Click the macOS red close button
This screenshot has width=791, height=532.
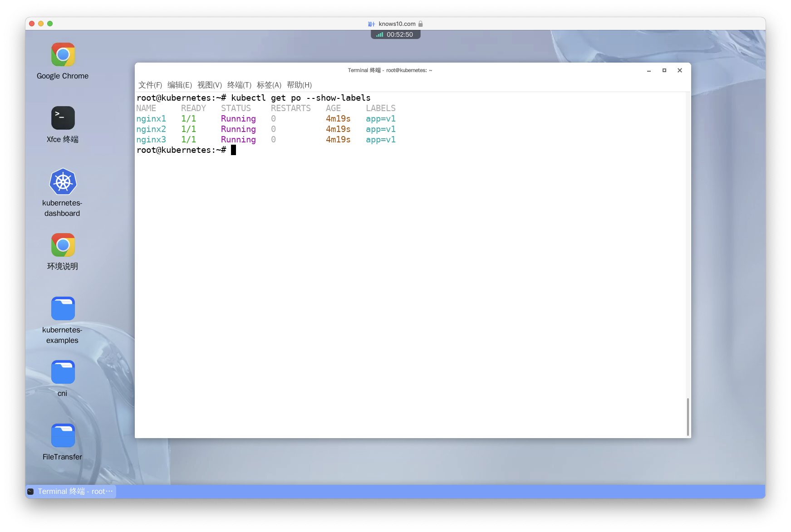32,24
